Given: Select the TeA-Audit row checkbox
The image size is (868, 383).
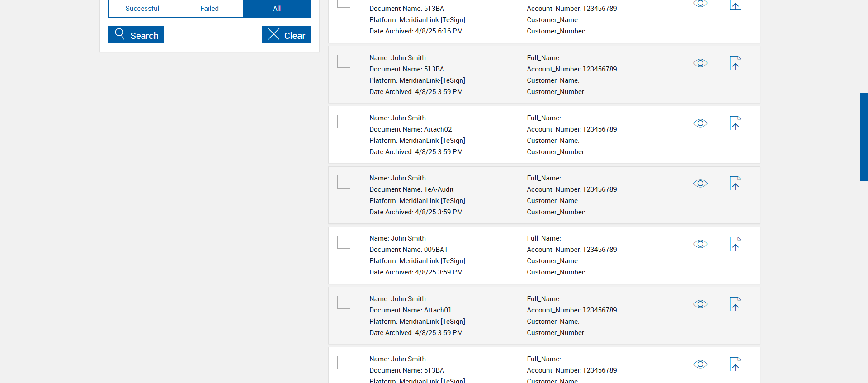Looking at the screenshot, I should click(344, 182).
